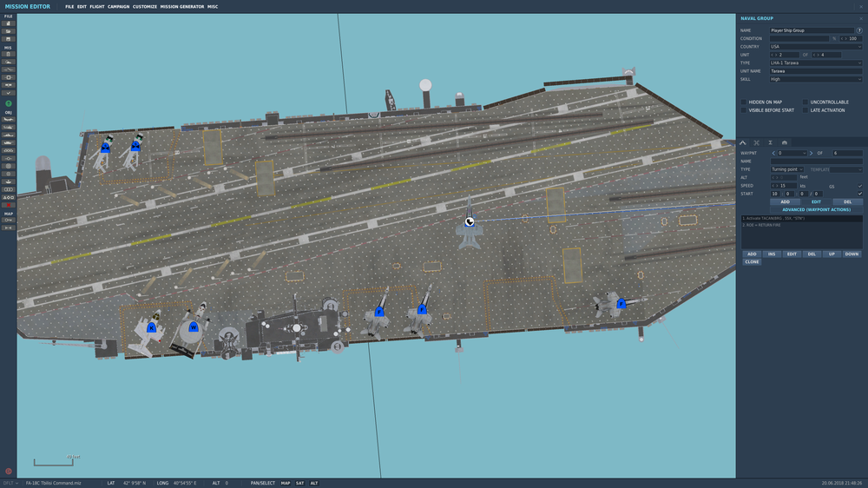Switch map mode to SAT
The width and height of the screenshot is (868, 488).
(299, 483)
